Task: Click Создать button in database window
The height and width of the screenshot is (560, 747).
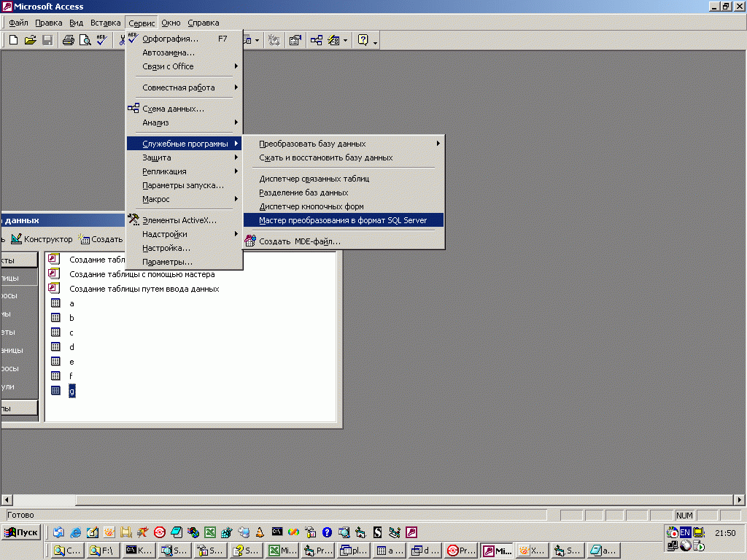Action: 101,239
